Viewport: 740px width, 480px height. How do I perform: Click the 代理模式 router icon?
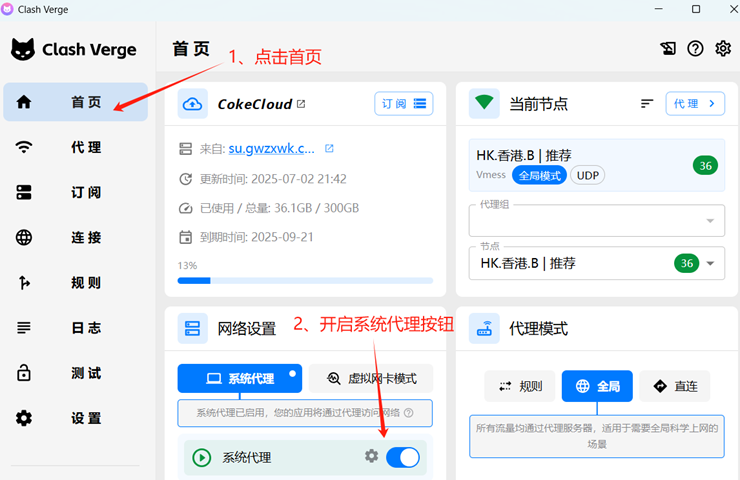(484, 328)
